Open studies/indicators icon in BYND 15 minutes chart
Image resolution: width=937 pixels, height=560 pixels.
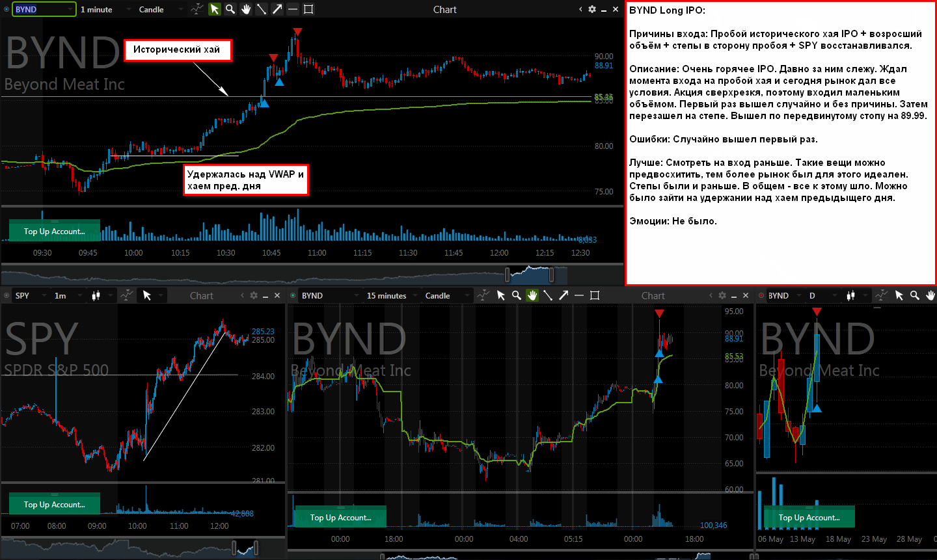point(483,295)
